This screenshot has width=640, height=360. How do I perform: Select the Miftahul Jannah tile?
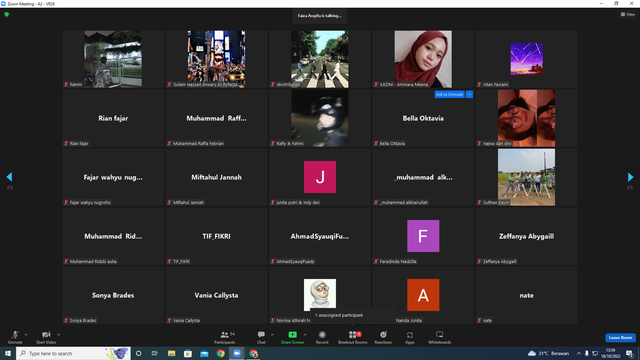[x=216, y=177]
